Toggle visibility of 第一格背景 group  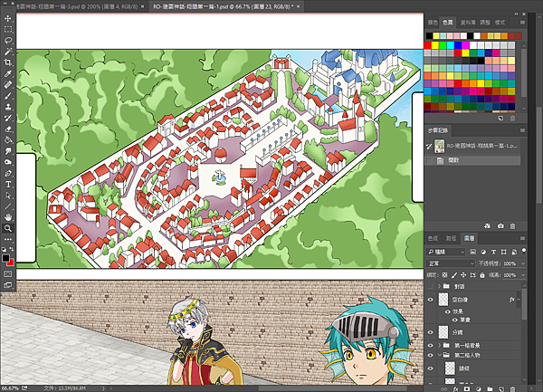click(431, 345)
